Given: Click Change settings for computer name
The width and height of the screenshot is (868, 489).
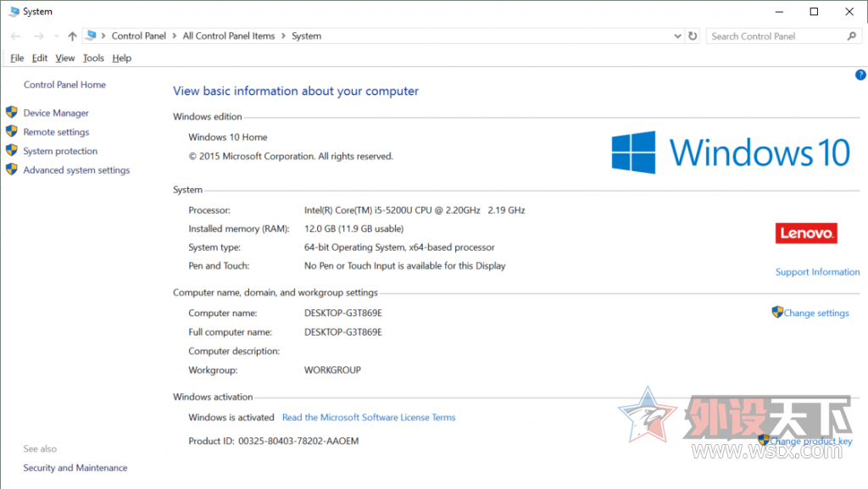Looking at the screenshot, I should coord(816,313).
